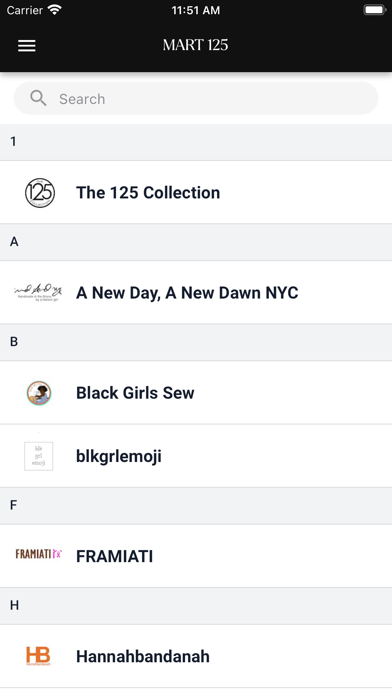Select Hannahbandanah vendor
Viewport: 392px width, 696px height.
(196, 656)
